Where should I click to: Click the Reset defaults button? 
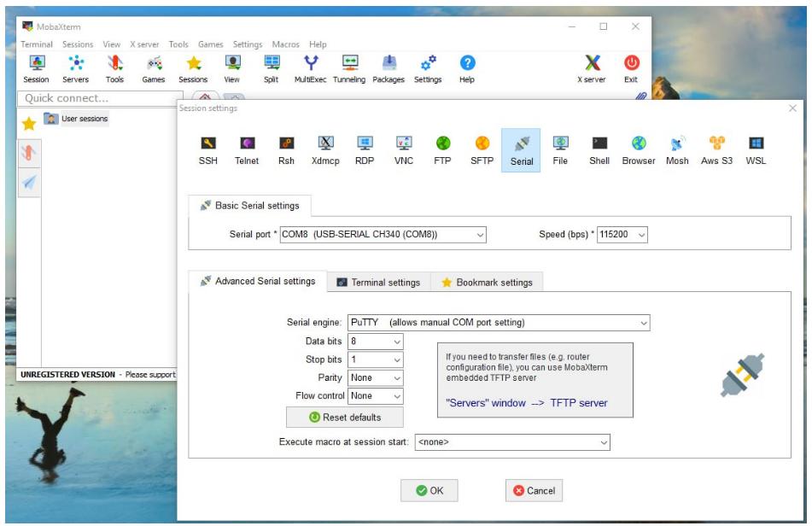[345, 418]
